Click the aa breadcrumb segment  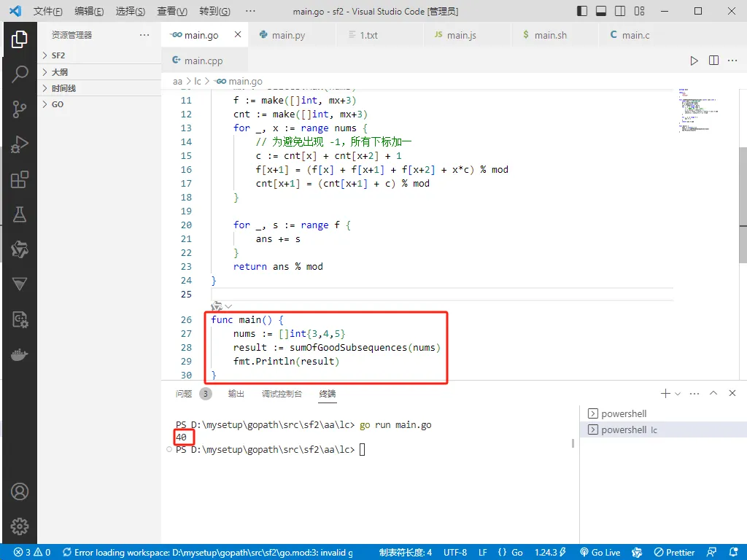pyautogui.click(x=177, y=82)
